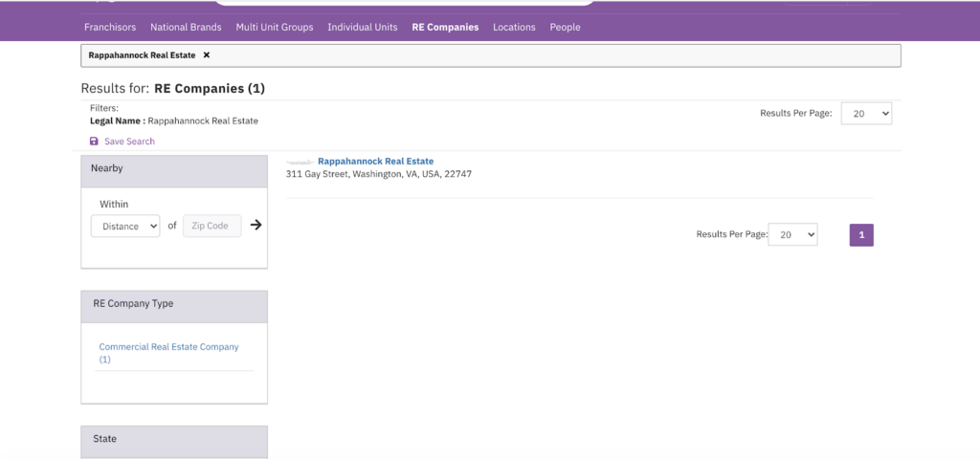Remove the Rappahannock Real Estate search tag

pos(207,55)
